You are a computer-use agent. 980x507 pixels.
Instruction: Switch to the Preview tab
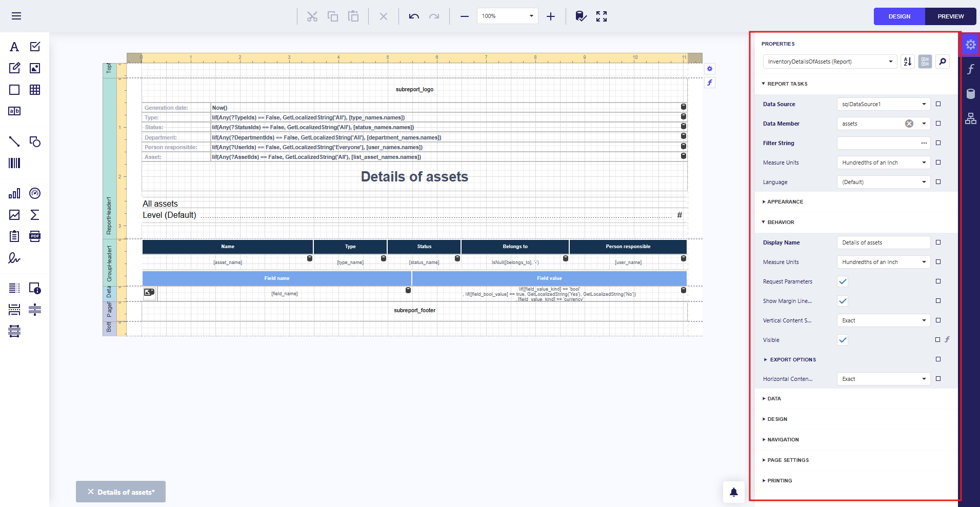pyautogui.click(x=950, y=16)
